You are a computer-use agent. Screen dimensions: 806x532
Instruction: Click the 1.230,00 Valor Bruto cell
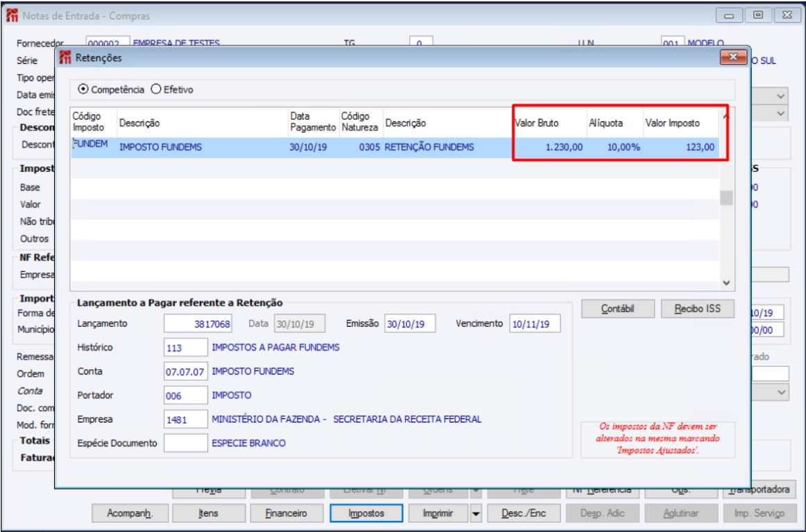pos(550,147)
